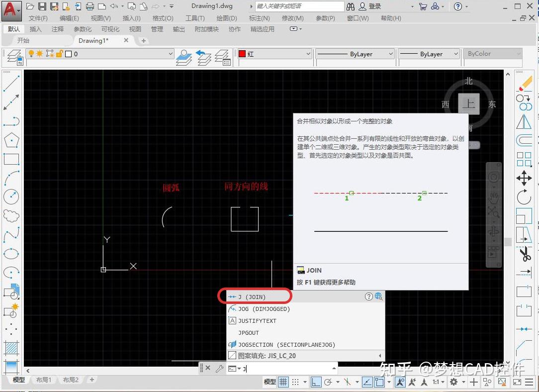Select the Polygon drawing tool
Viewport: 539px width, 392px height.
pos(11,140)
